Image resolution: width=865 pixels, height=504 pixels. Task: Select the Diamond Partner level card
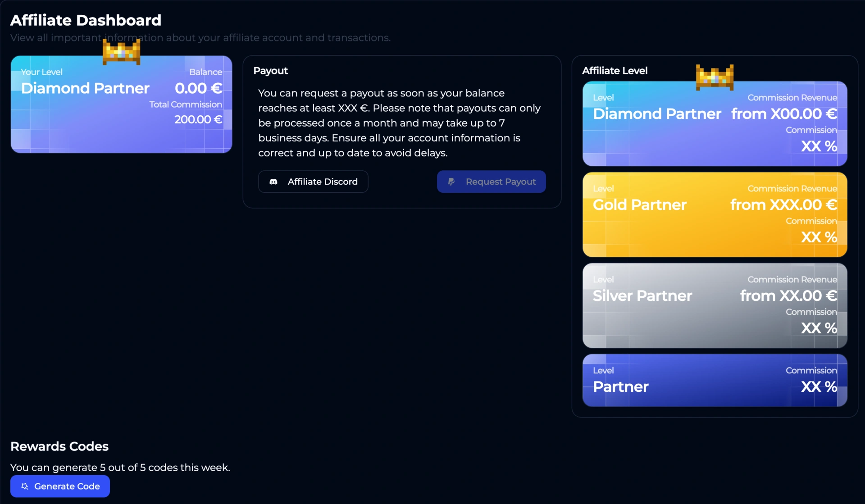tap(715, 123)
